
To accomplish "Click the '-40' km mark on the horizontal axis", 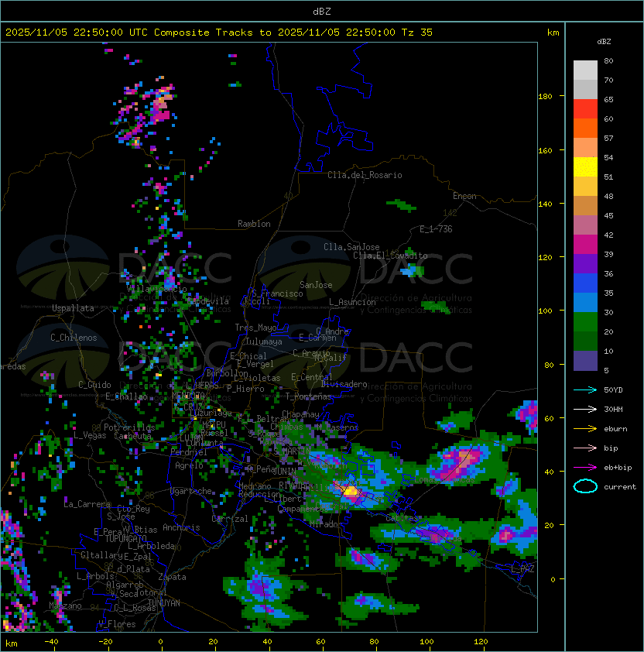I will [51, 642].
